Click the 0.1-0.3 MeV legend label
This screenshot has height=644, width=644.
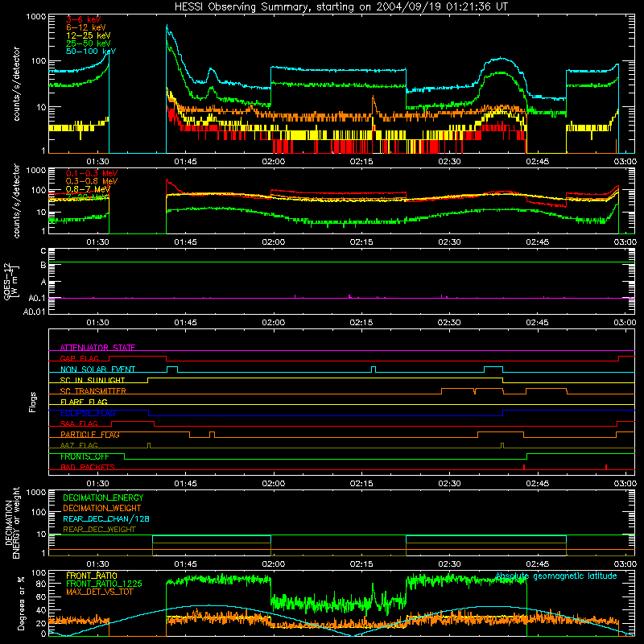pyautogui.click(x=92, y=173)
